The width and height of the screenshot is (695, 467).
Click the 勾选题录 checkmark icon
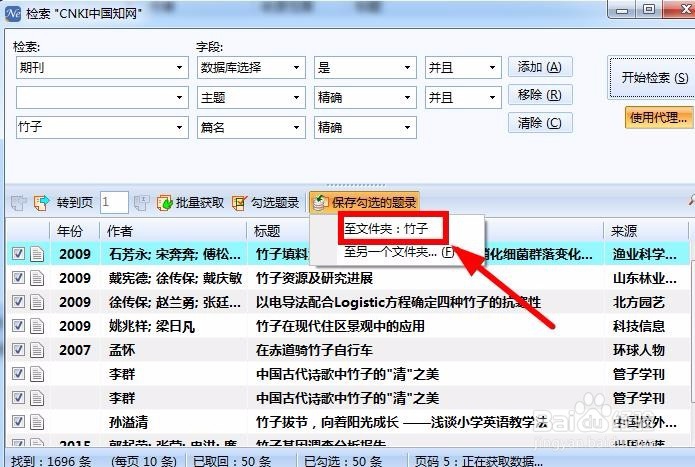(239, 203)
